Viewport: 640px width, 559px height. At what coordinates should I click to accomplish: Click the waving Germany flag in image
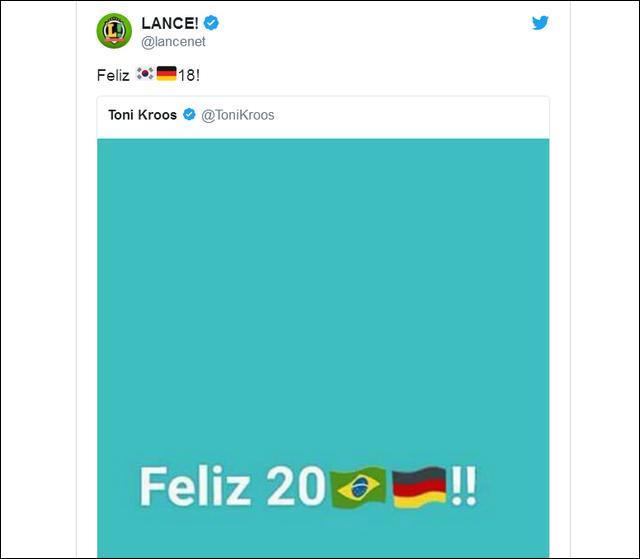pyautogui.click(x=419, y=487)
